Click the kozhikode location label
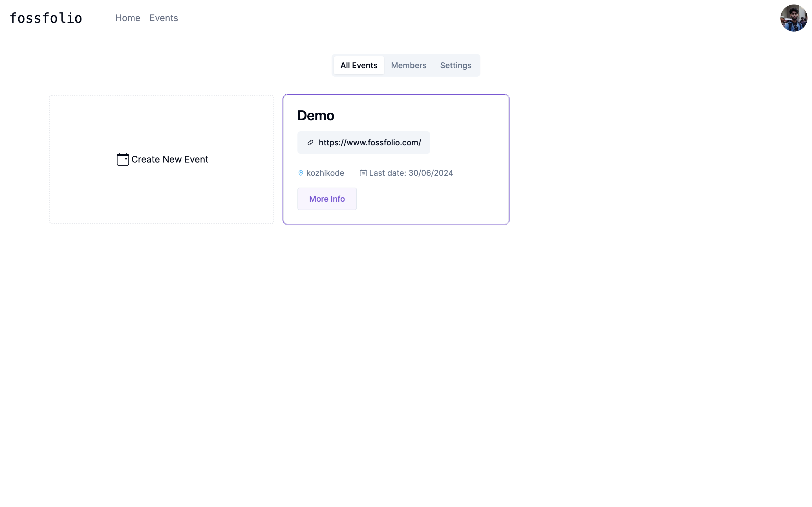This screenshot has width=812, height=507. pos(325,173)
